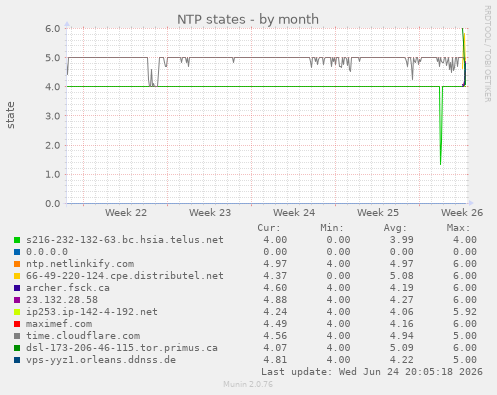This screenshot has width=497, height=395.
Task: Select the s216-232-132-63.bc.hsia.telus.net label
Action: coord(125,240)
